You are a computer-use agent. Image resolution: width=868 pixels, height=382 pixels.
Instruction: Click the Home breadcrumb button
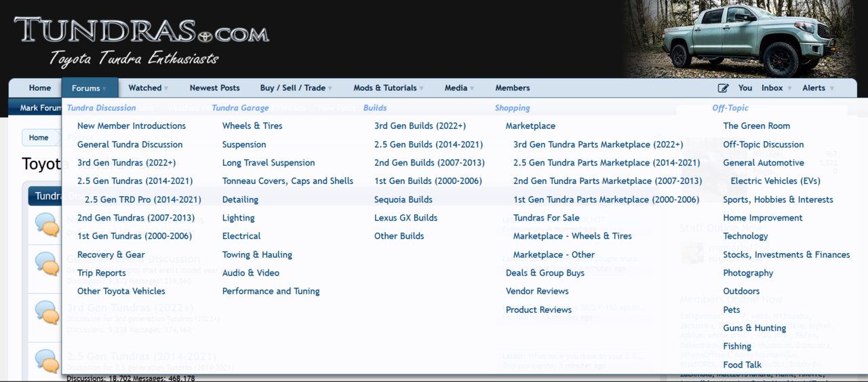[39, 138]
